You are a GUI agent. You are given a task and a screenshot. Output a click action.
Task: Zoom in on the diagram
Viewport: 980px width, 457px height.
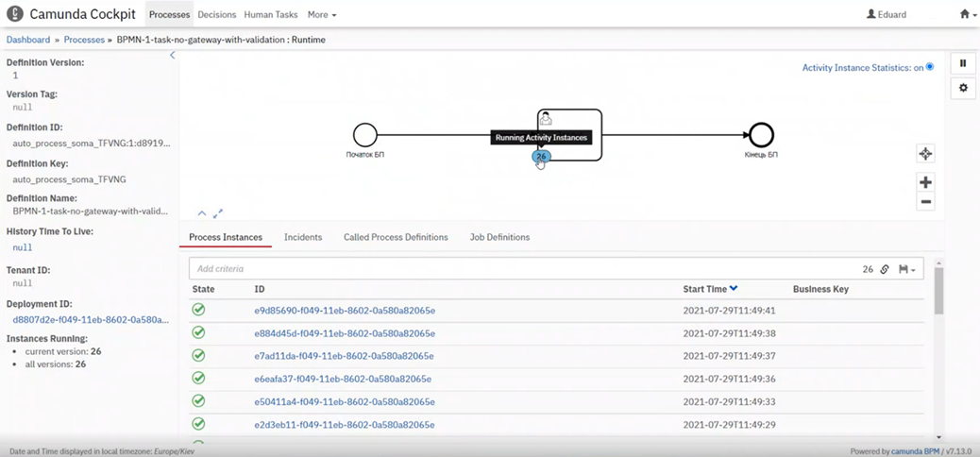tap(925, 182)
